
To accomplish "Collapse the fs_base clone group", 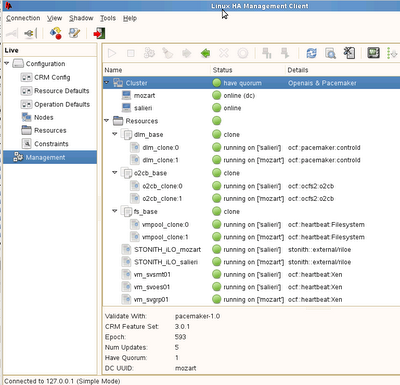I will [115, 211].
